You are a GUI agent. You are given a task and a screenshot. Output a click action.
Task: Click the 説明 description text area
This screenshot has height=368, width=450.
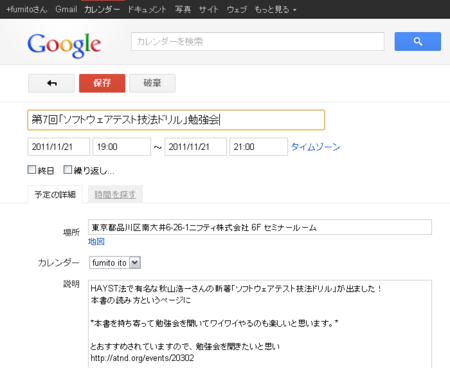(260, 324)
